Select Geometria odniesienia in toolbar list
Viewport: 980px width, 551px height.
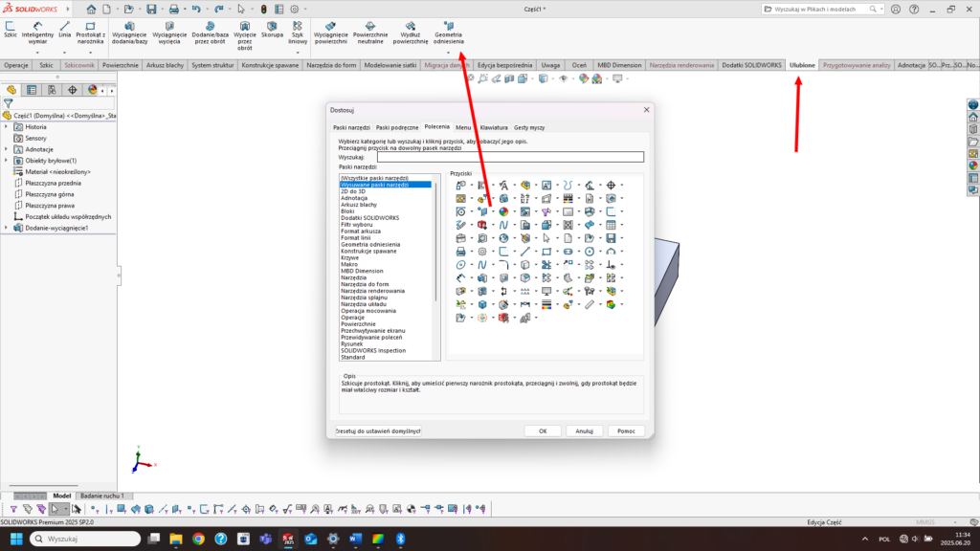click(x=370, y=244)
